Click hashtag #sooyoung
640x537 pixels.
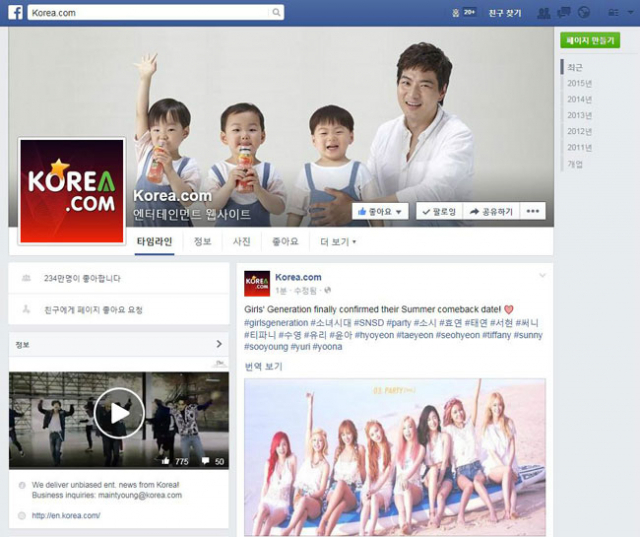coord(266,347)
